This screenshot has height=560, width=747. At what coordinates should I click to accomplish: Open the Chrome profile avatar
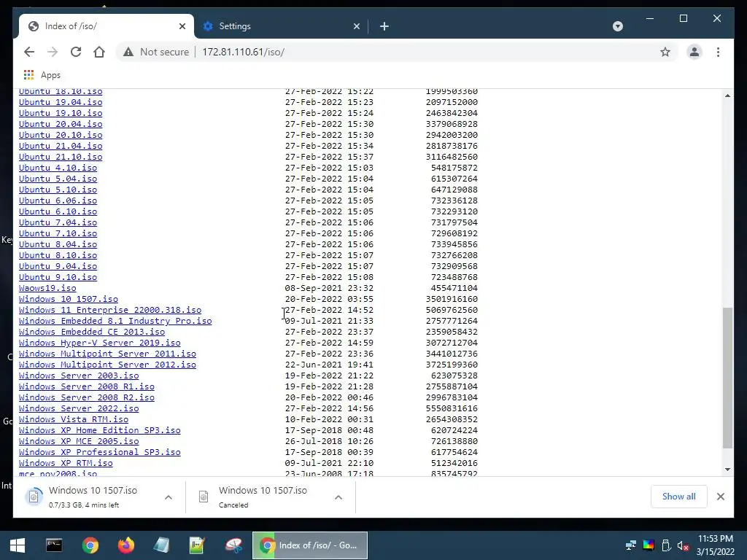click(694, 52)
